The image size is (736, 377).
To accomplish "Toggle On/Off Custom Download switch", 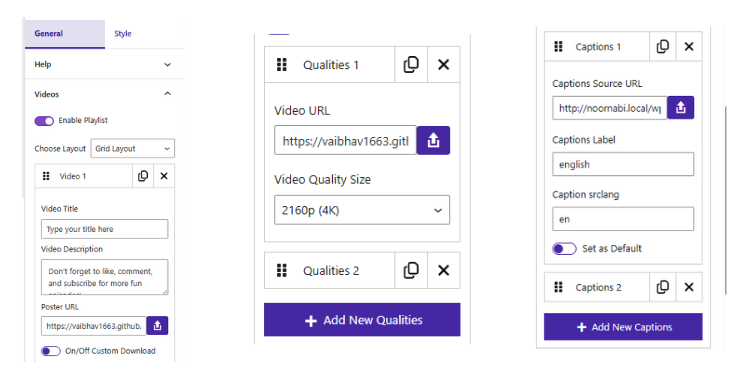I will (x=51, y=351).
